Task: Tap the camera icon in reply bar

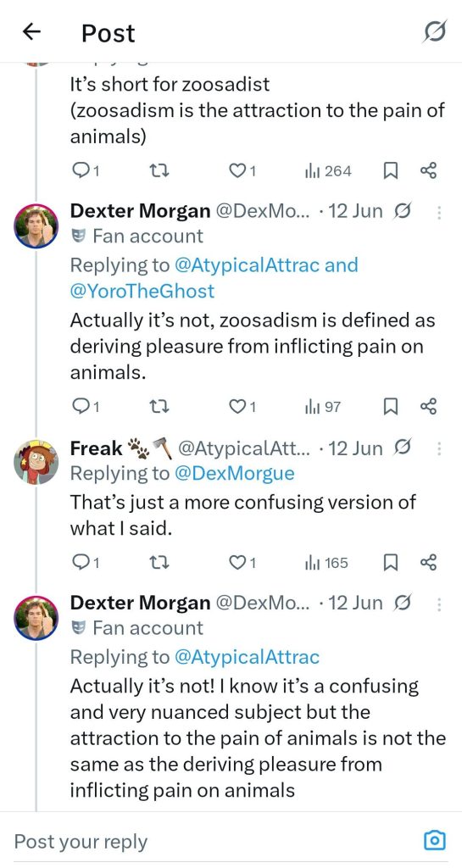Action: click(x=434, y=840)
